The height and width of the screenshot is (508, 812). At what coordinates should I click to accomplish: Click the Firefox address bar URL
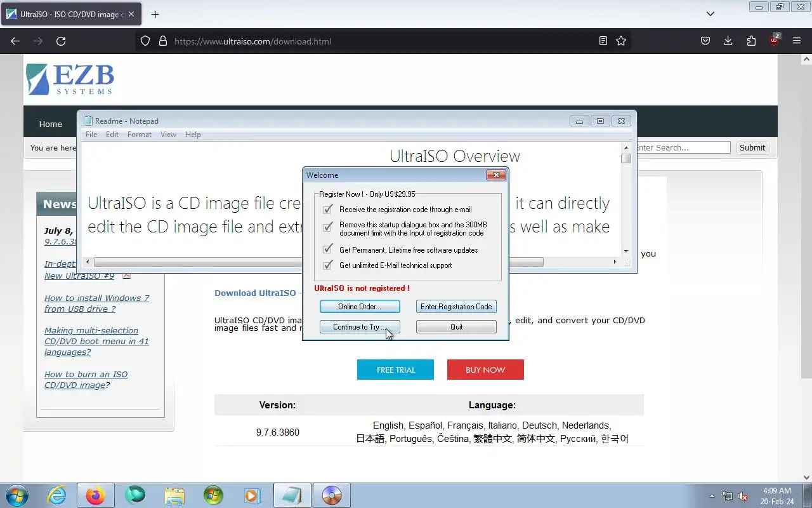click(252, 41)
